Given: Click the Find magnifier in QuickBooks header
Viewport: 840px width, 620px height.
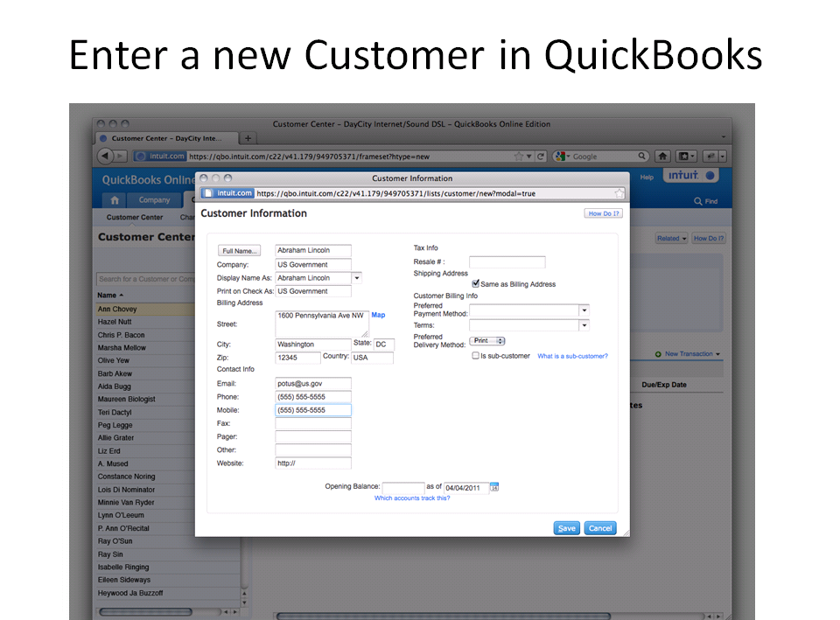Looking at the screenshot, I should [x=697, y=201].
